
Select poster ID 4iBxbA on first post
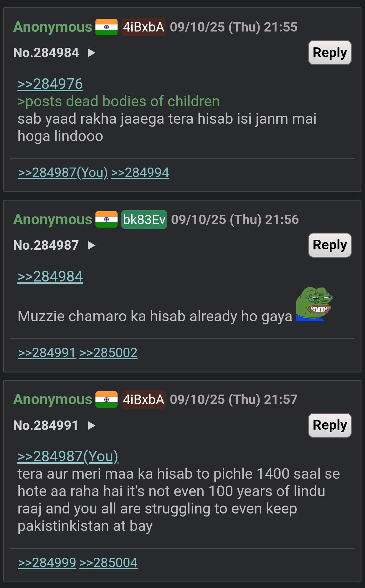(143, 27)
